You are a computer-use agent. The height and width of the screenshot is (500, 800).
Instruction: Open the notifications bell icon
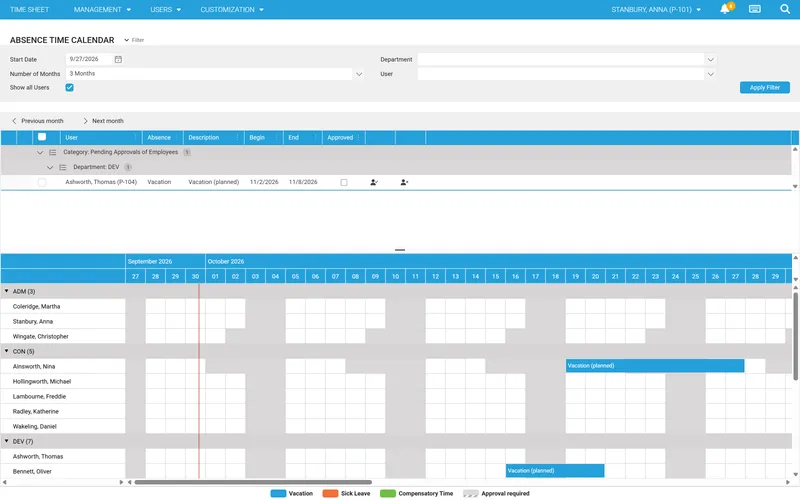[x=724, y=9]
